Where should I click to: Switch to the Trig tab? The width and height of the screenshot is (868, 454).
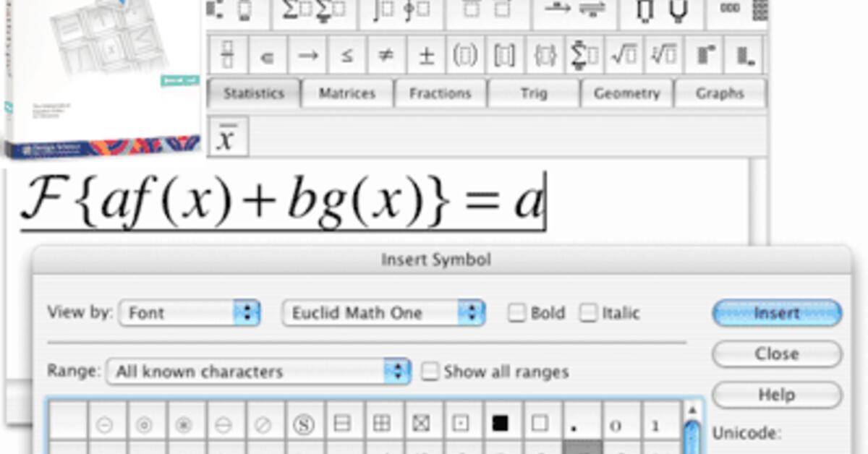coord(534,93)
